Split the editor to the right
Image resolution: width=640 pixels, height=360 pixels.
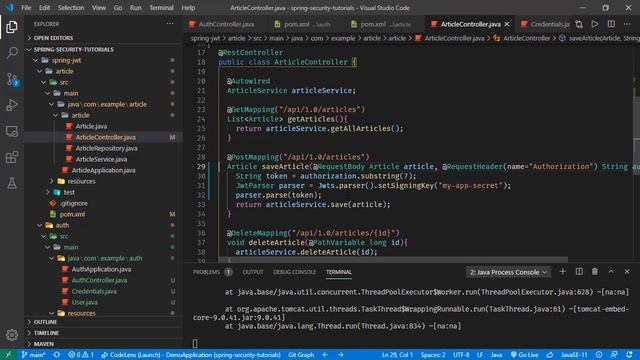tap(611, 24)
